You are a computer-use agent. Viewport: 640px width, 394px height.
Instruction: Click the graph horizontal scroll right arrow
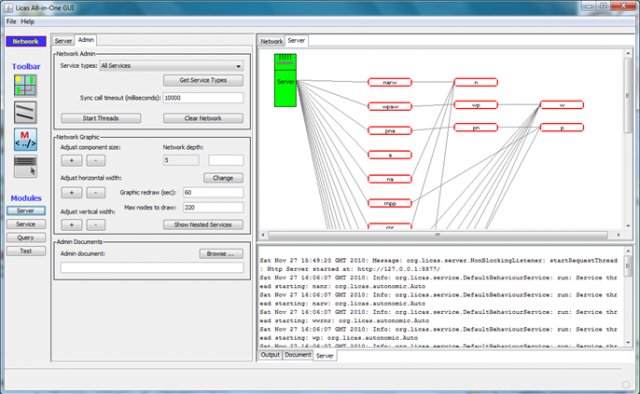(x=619, y=235)
